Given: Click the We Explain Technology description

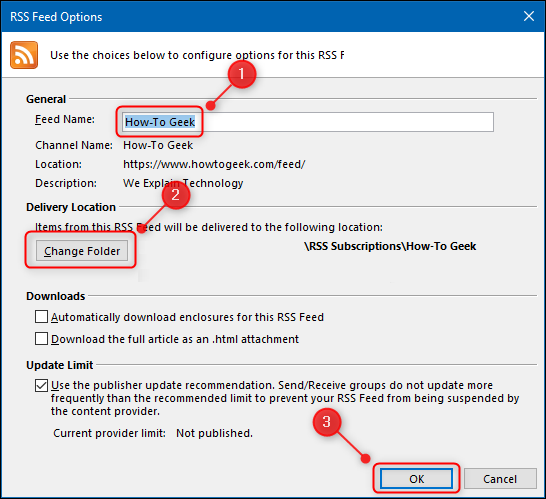Looking at the screenshot, I should point(183,183).
